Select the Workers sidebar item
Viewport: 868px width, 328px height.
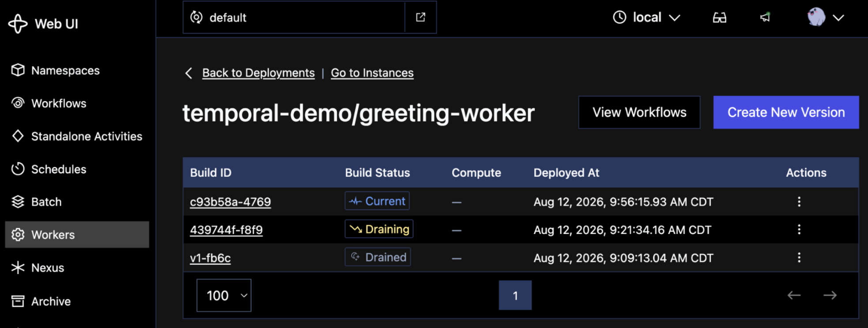point(77,235)
